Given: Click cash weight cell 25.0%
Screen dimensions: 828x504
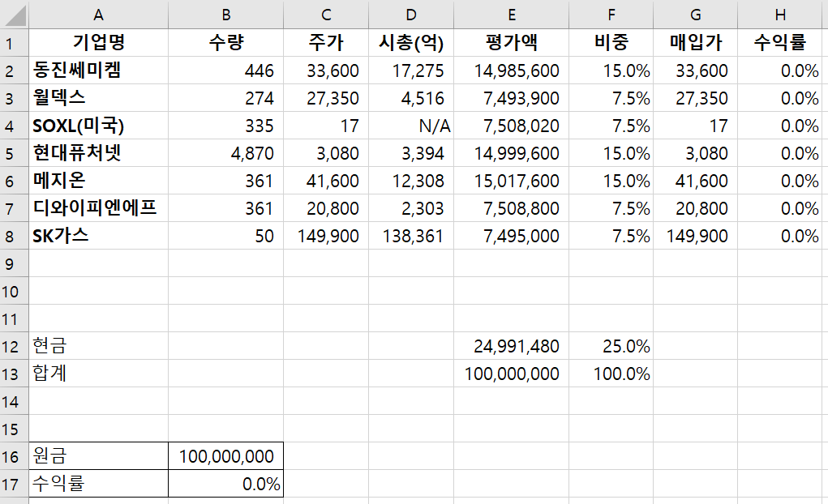Looking at the screenshot, I should click(x=611, y=346).
